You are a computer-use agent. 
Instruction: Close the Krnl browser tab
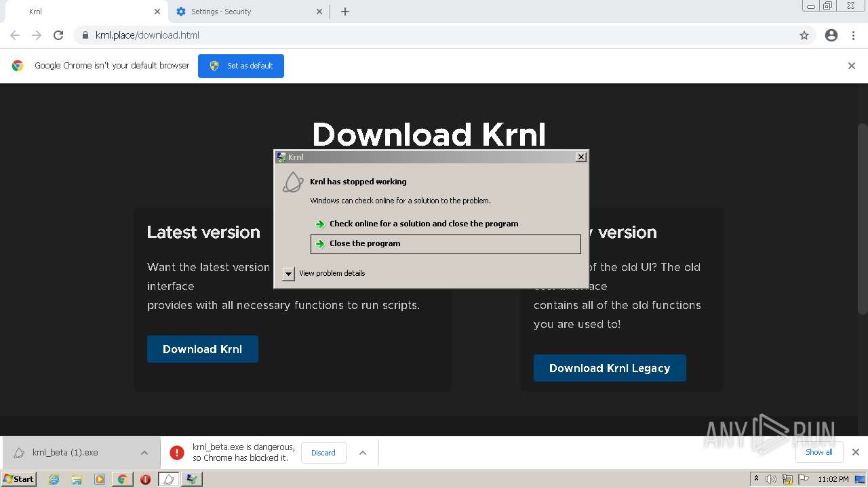(157, 12)
